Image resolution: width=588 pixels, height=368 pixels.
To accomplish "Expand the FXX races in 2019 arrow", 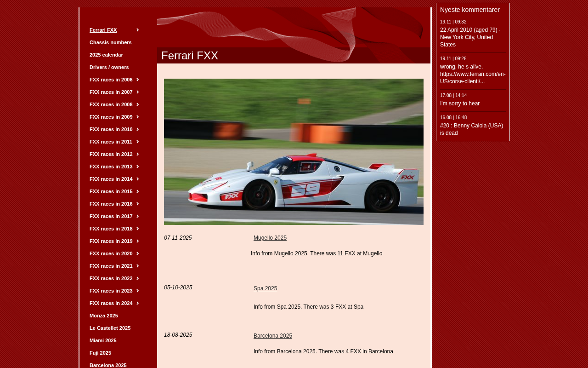I will [138, 241].
